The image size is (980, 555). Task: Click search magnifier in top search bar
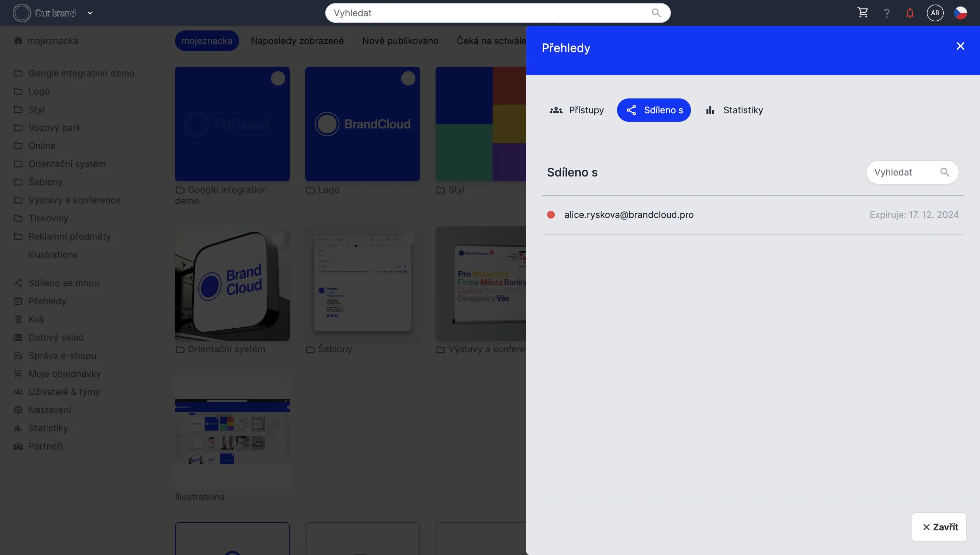point(656,13)
